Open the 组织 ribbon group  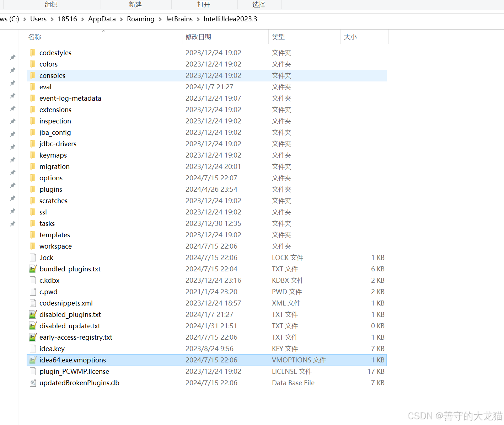(x=51, y=4)
